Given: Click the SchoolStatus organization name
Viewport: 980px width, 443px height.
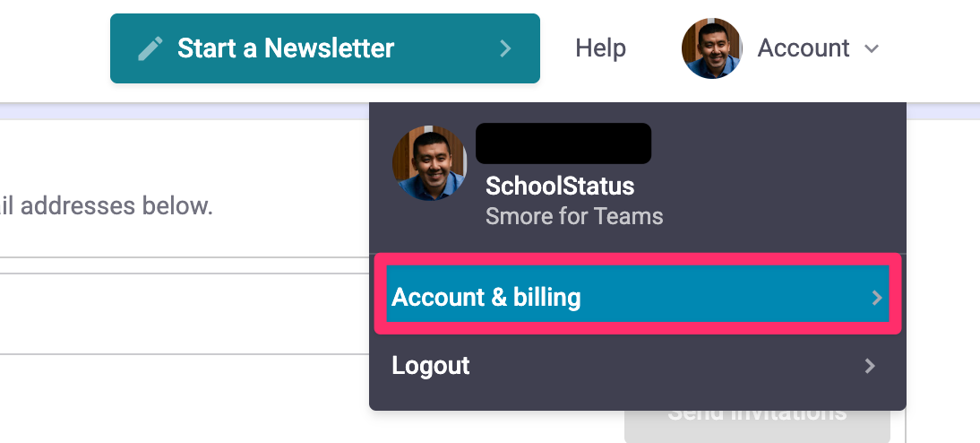Looking at the screenshot, I should pyautogui.click(x=560, y=187).
